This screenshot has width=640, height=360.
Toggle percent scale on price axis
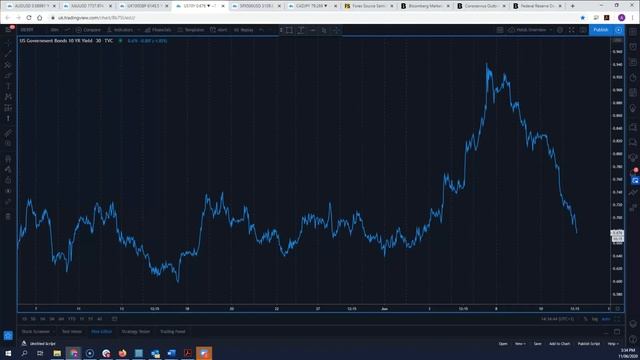tap(586, 319)
